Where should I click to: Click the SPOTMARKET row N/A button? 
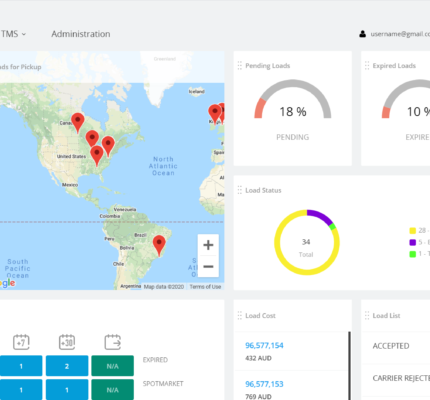[113, 389]
